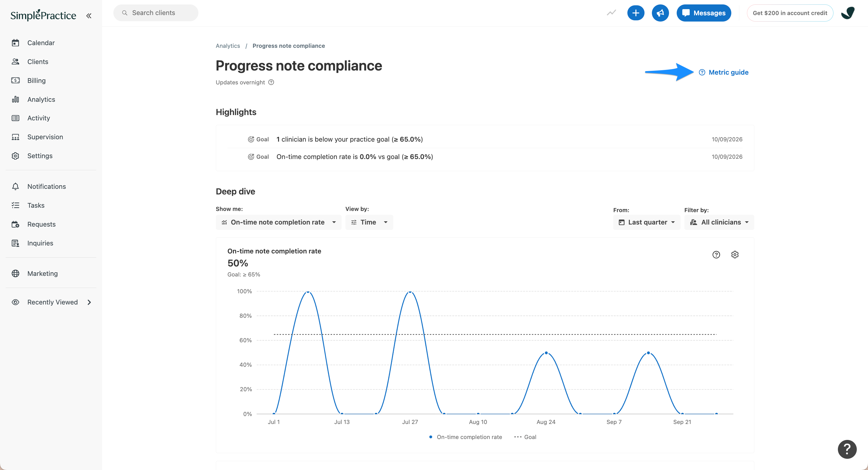The image size is (868, 470).
Task: Open Notifications label in sidebar
Action: click(x=47, y=186)
